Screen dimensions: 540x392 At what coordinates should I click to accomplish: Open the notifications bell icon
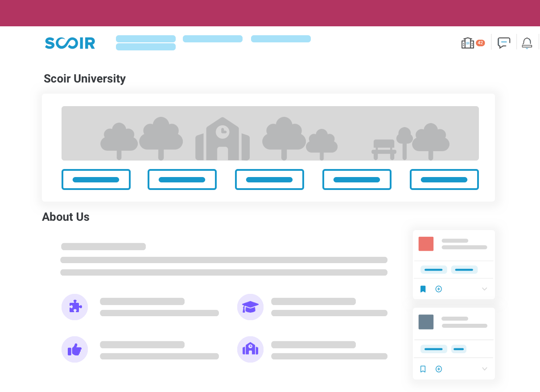527,43
